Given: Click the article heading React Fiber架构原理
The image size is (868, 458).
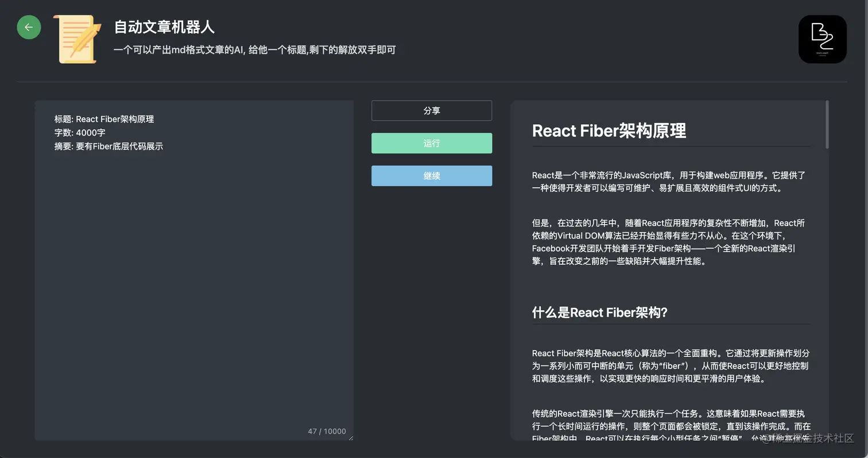Looking at the screenshot, I should click(x=609, y=130).
